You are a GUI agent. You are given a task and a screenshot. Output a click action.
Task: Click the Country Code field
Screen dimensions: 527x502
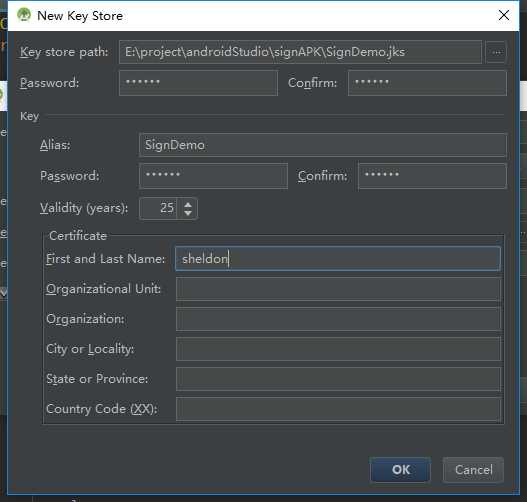pyautogui.click(x=338, y=409)
